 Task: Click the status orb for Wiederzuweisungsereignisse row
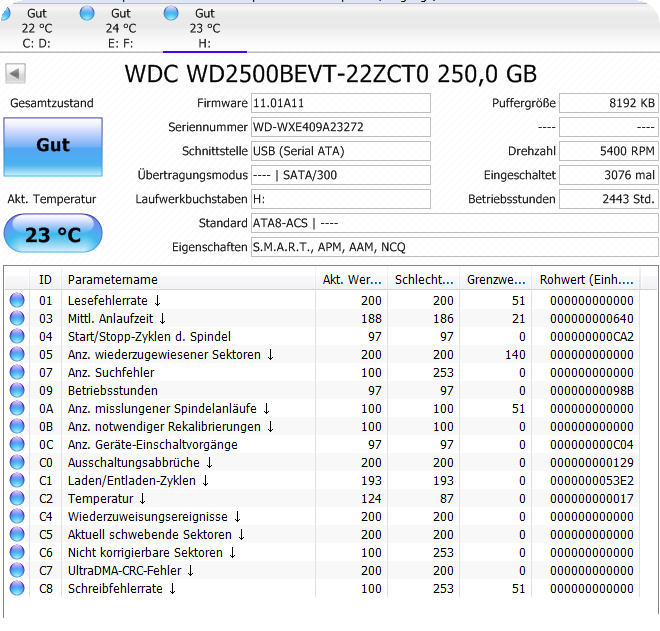[x=17, y=517]
